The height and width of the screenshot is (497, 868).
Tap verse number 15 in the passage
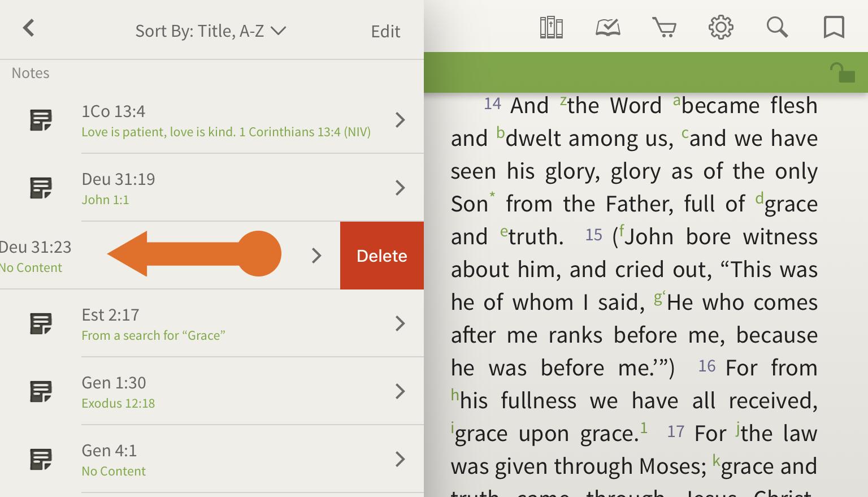[x=593, y=235]
